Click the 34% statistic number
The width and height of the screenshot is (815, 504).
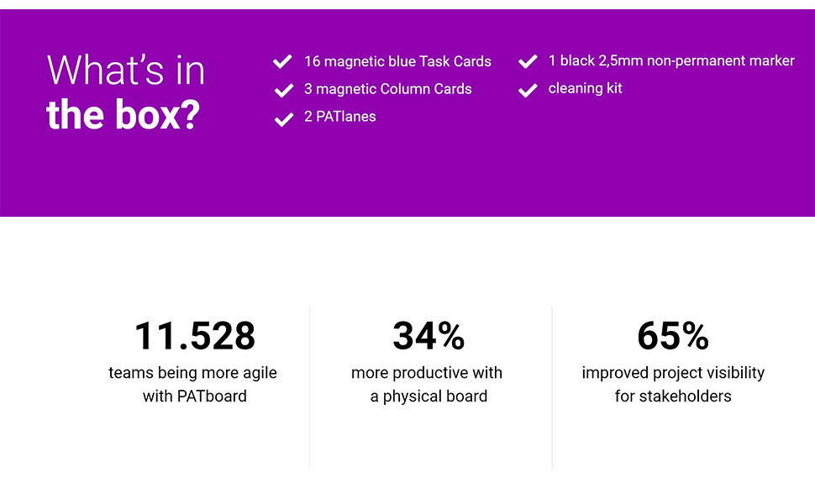pos(429,336)
